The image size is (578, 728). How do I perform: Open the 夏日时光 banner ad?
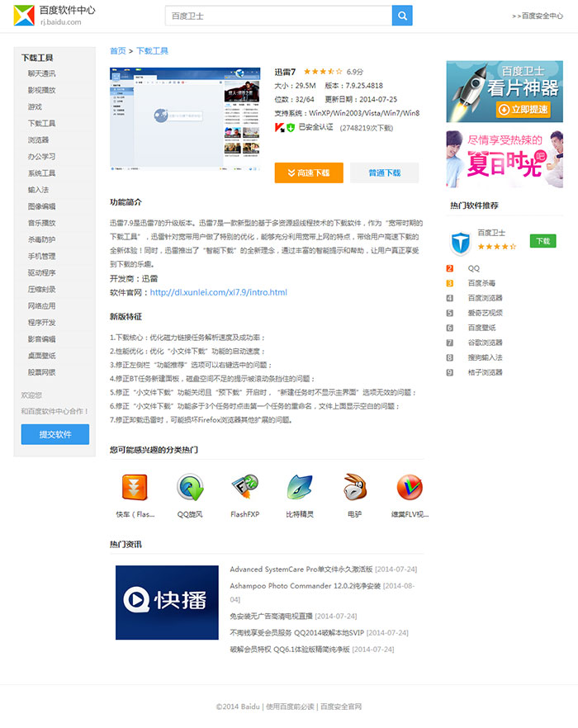(x=505, y=159)
